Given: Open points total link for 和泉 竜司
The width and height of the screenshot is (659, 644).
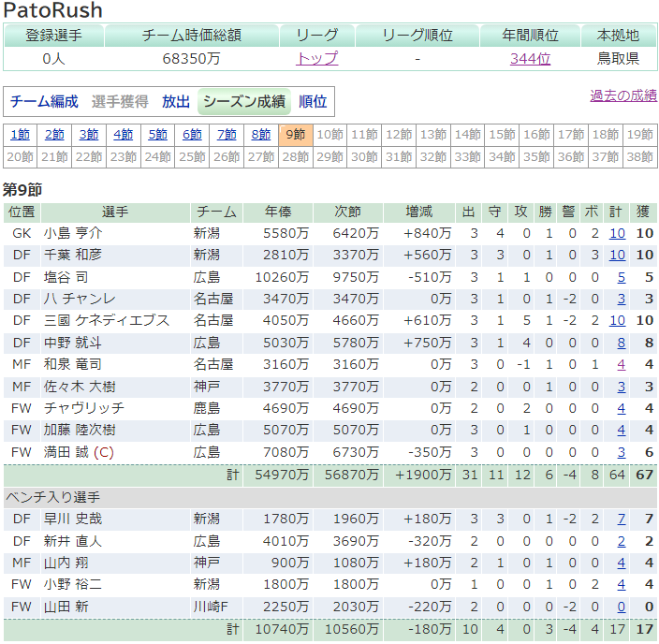Looking at the screenshot, I should [x=622, y=364].
